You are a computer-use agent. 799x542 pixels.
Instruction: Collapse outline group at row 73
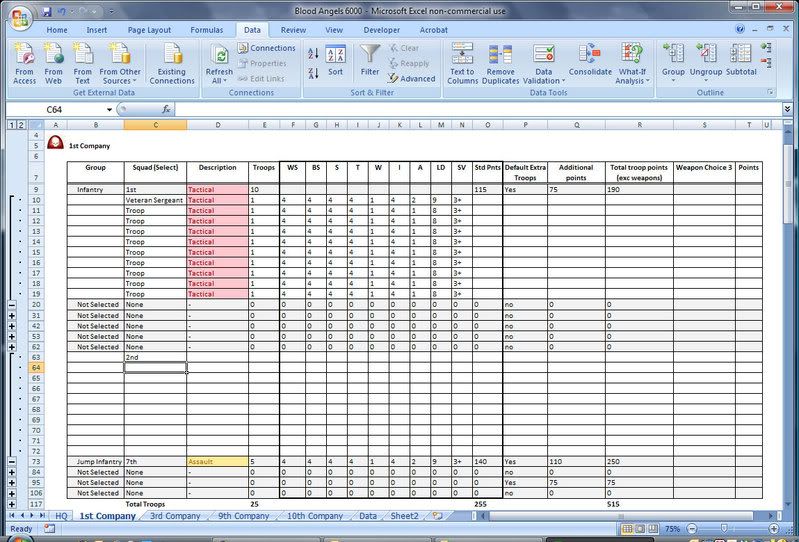click(12, 462)
